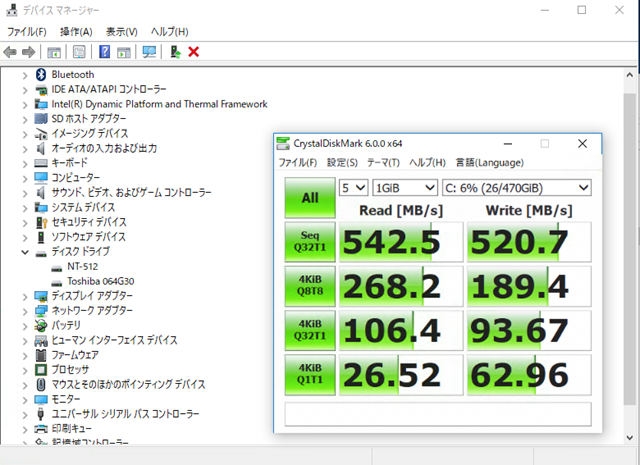The width and height of the screenshot is (640, 465).
Task: Click the red X uninstall device icon
Action: (x=193, y=51)
